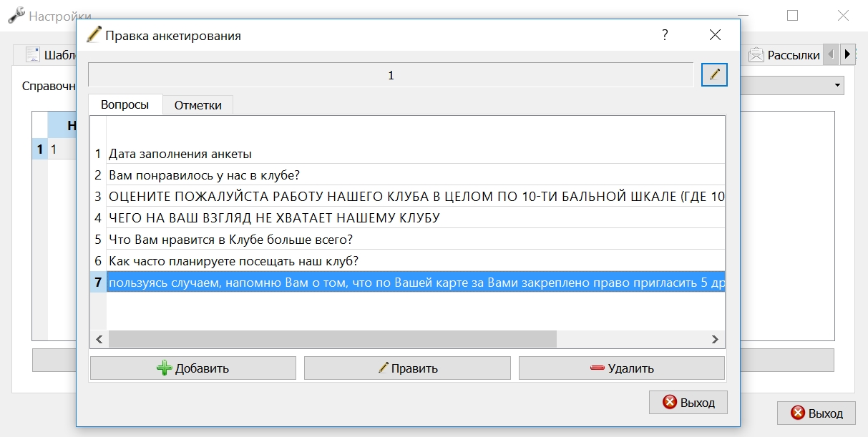Click the tab scroll right arrow in Настройки

coord(847,54)
